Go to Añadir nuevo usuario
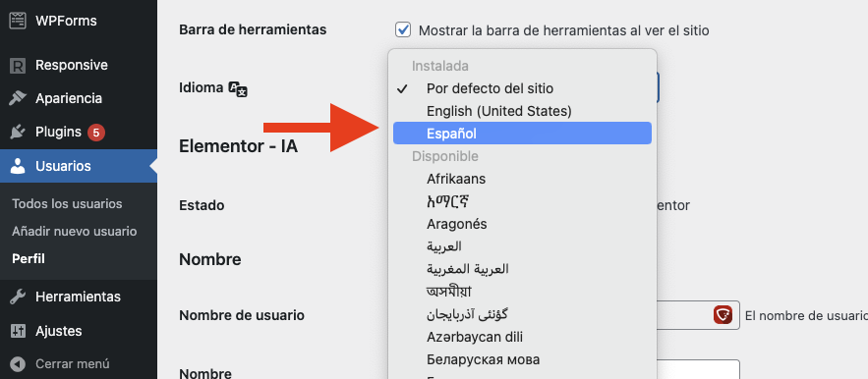 point(74,232)
